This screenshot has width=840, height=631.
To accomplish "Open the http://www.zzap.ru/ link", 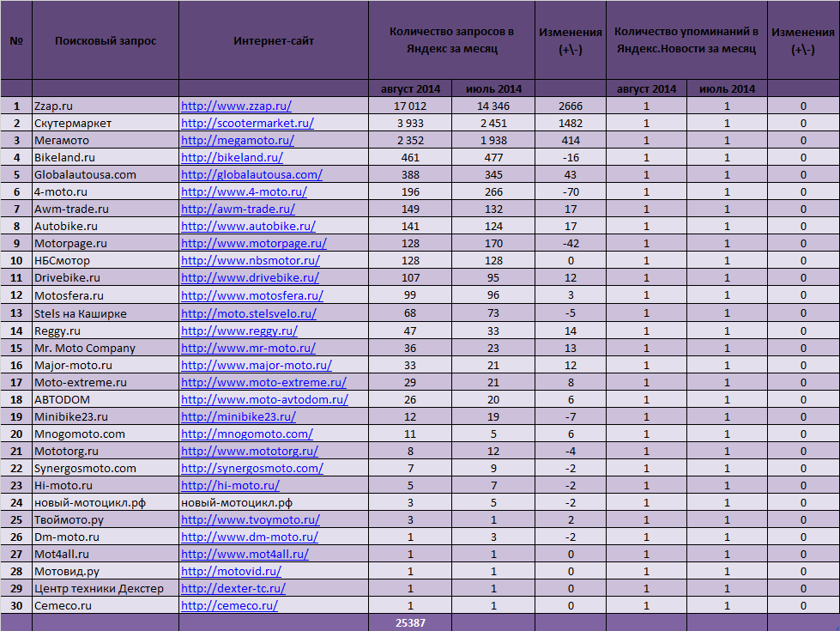I will point(236,106).
